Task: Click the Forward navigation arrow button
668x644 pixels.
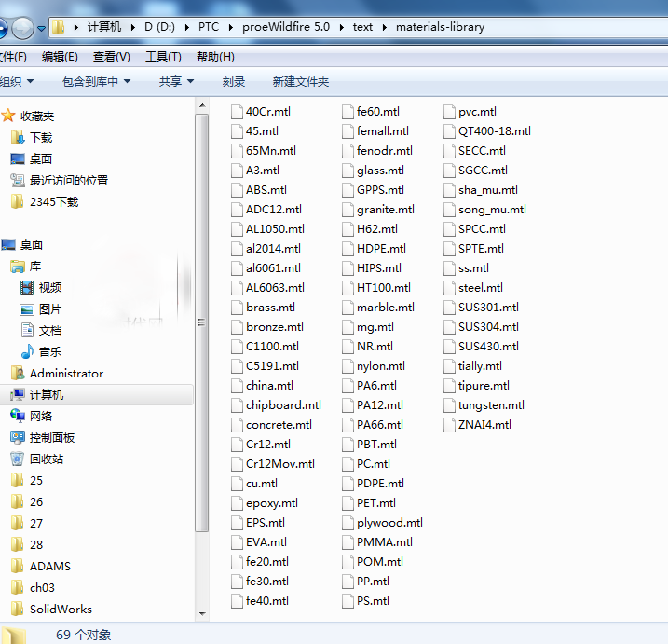Action: 22,28
